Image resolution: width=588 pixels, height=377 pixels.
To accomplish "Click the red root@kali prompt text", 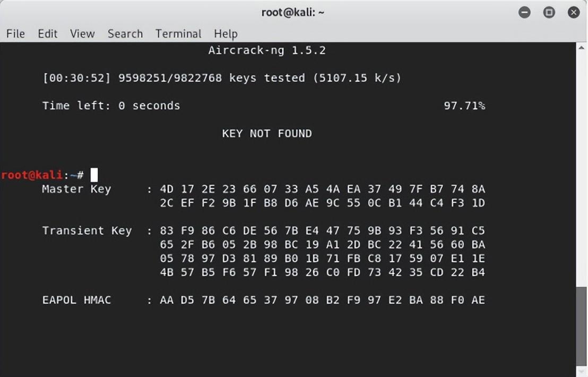I will [x=32, y=175].
